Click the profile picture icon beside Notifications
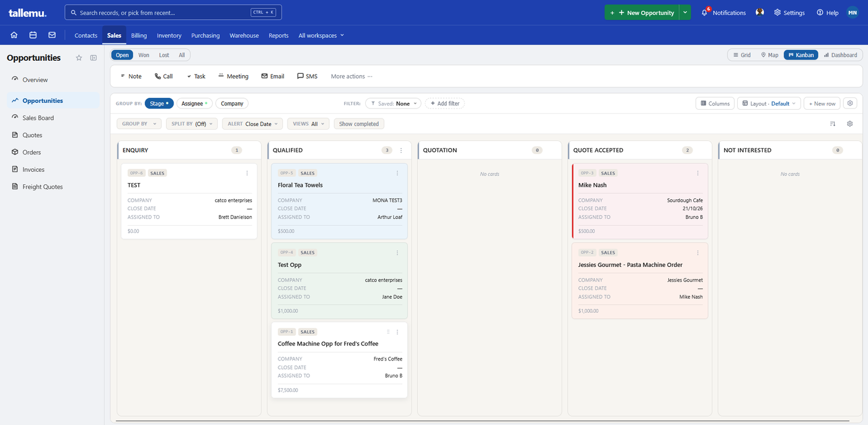Image resolution: width=868 pixels, height=425 pixels. 759,12
